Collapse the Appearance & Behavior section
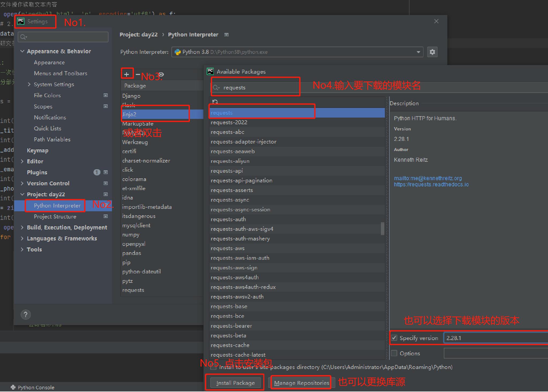Screen dimensions: 548x392 coord(22,51)
